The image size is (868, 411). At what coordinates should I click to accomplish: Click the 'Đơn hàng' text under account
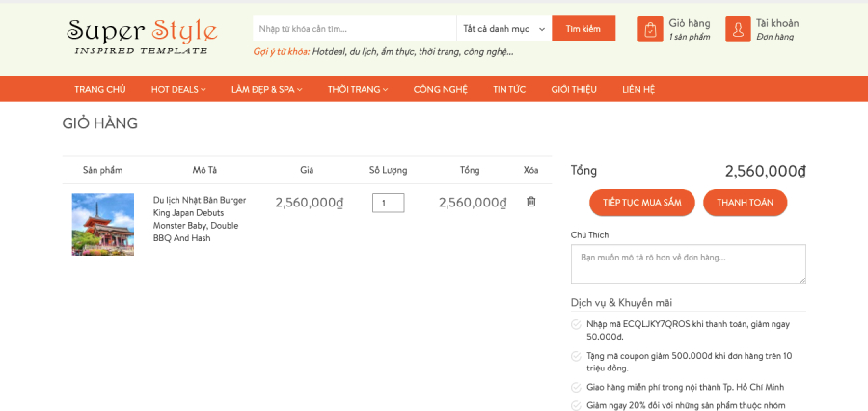[775, 37]
